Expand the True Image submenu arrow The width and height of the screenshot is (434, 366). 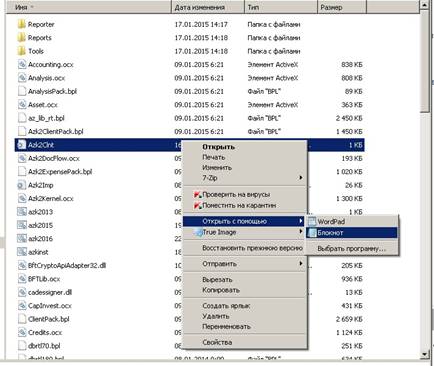point(301,232)
